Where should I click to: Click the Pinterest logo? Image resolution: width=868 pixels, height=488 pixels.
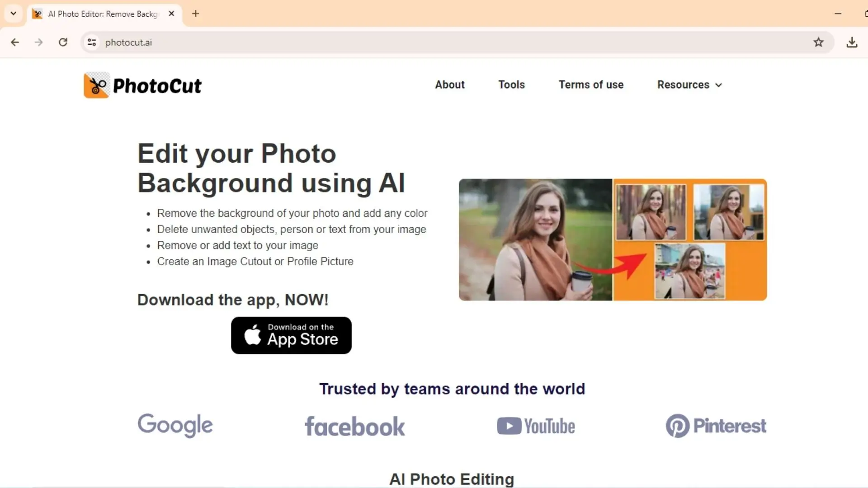pyautogui.click(x=716, y=426)
